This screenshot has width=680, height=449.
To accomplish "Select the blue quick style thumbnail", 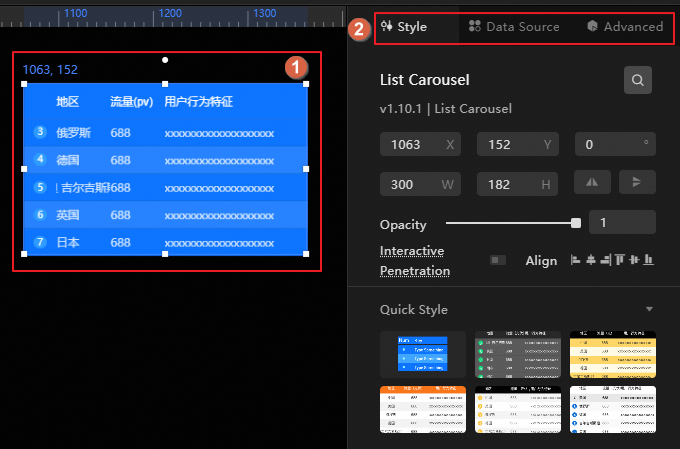I will [423, 354].
